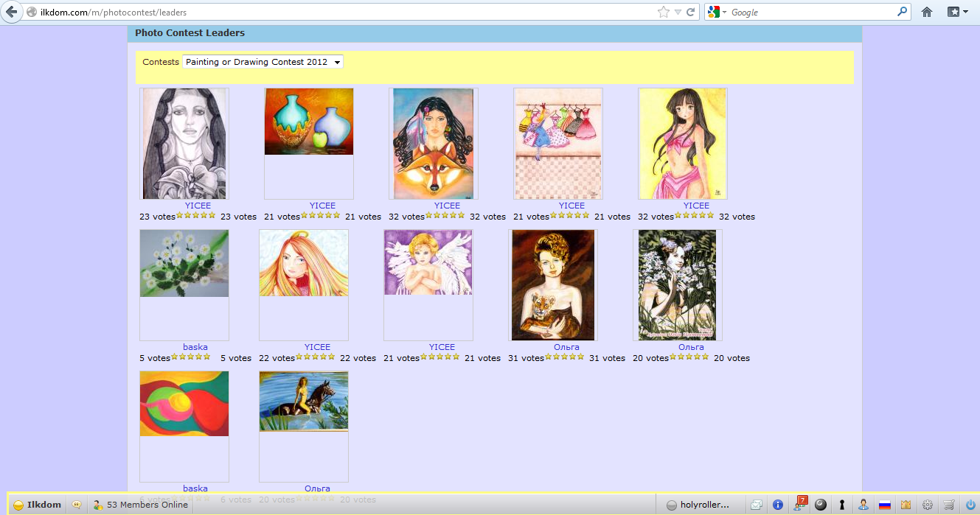Open the holyroller chat tab
This screenshot has width=980, height=515.
[x=698, y=505]
